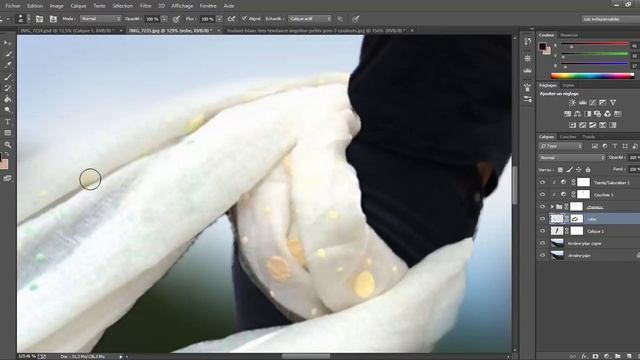
Task: Toggle airbrush mode in options bar
Action: click(x=231, y=19)
